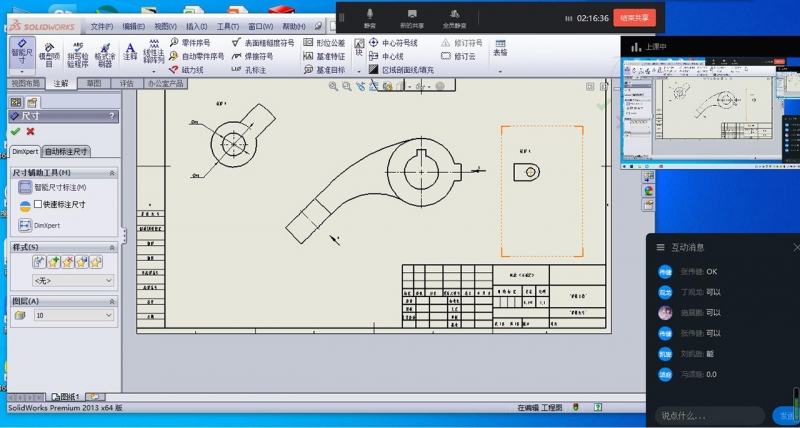Screen dimensions: 800x428
Task: Expand the 表格 tables dropdown arrow
Action: [500, 71]
